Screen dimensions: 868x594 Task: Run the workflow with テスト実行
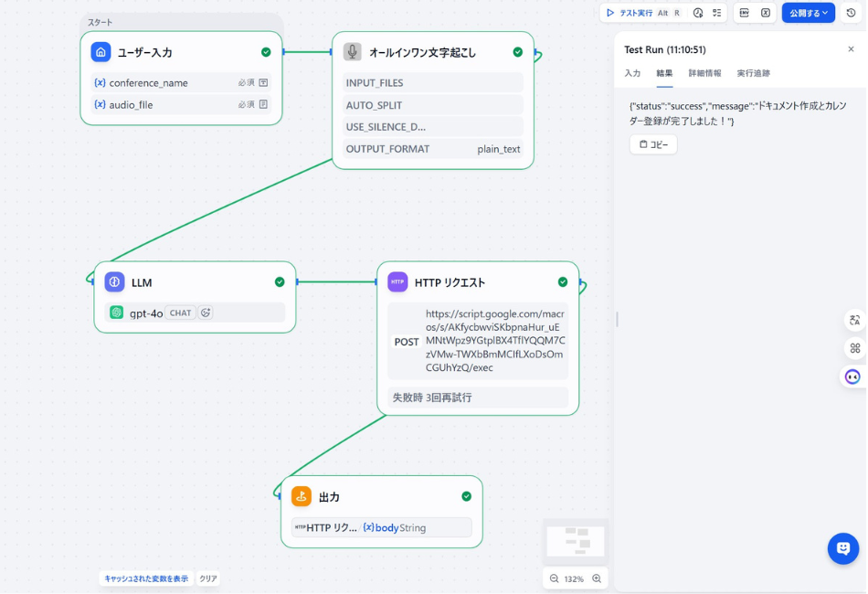point(638,12)
